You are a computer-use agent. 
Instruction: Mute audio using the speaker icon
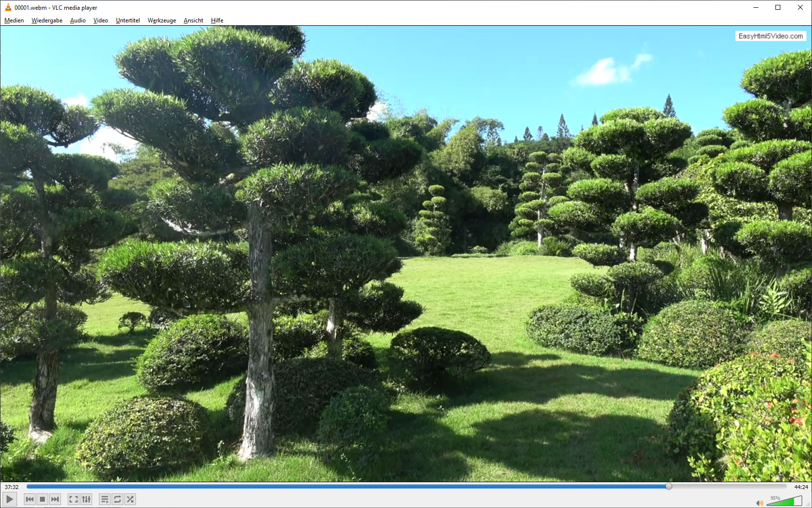[759, 503]
